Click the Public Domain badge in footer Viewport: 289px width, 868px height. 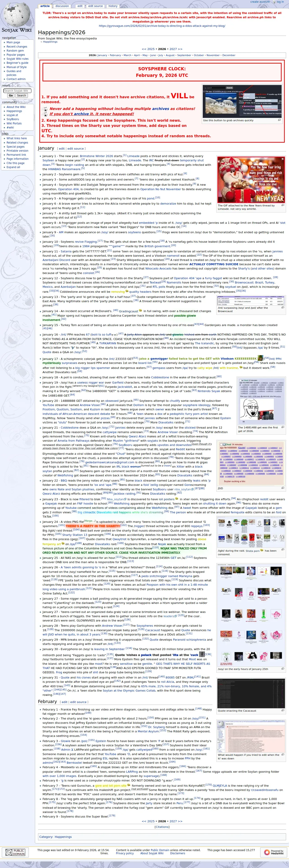(x=16, y=852)
